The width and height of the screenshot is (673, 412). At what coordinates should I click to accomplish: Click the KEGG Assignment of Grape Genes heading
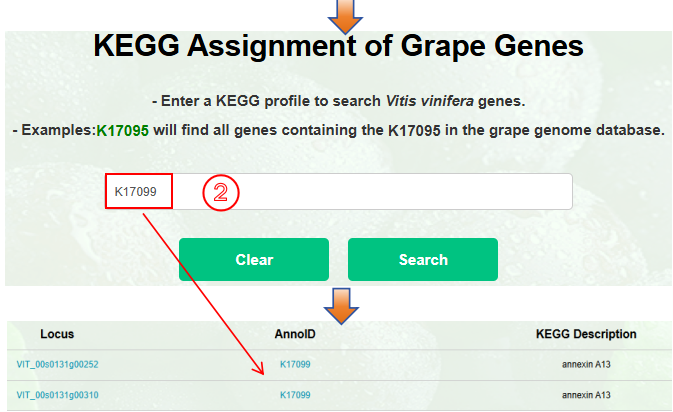coord(338,46)
